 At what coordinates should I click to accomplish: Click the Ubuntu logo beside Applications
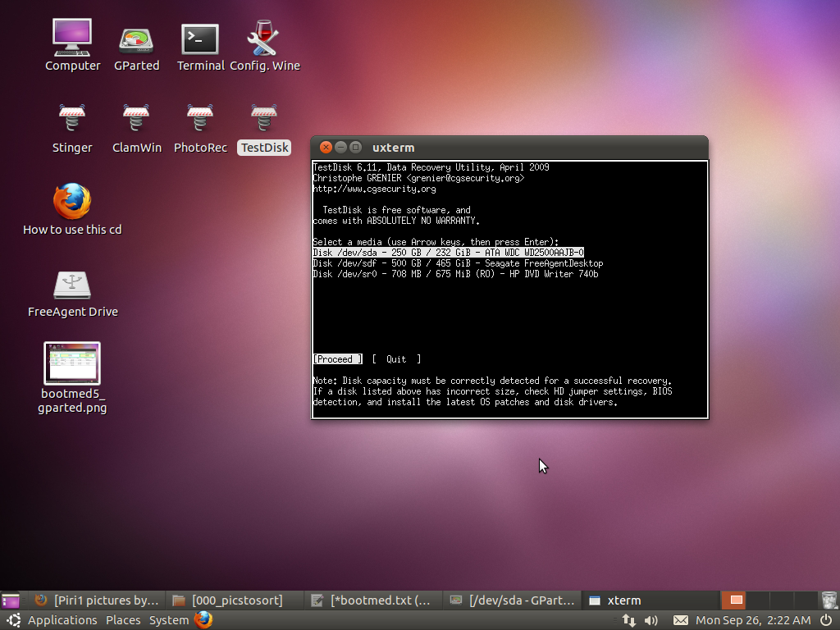(13, 620)
